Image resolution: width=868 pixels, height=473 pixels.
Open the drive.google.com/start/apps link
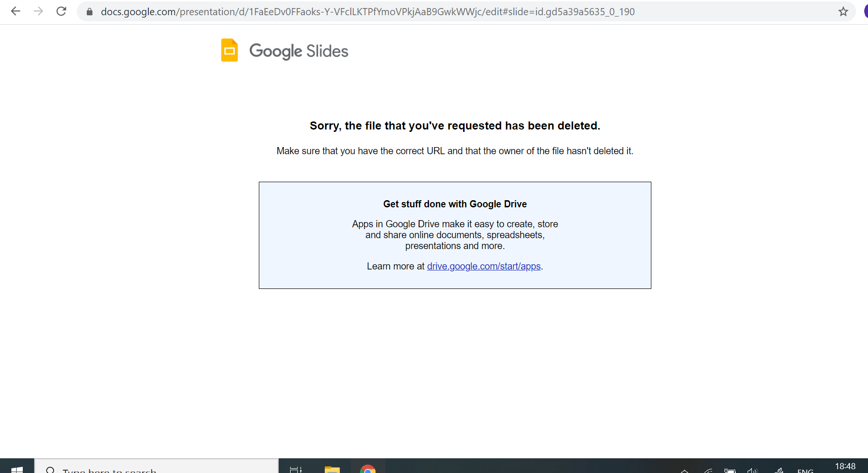click(484, 266)
